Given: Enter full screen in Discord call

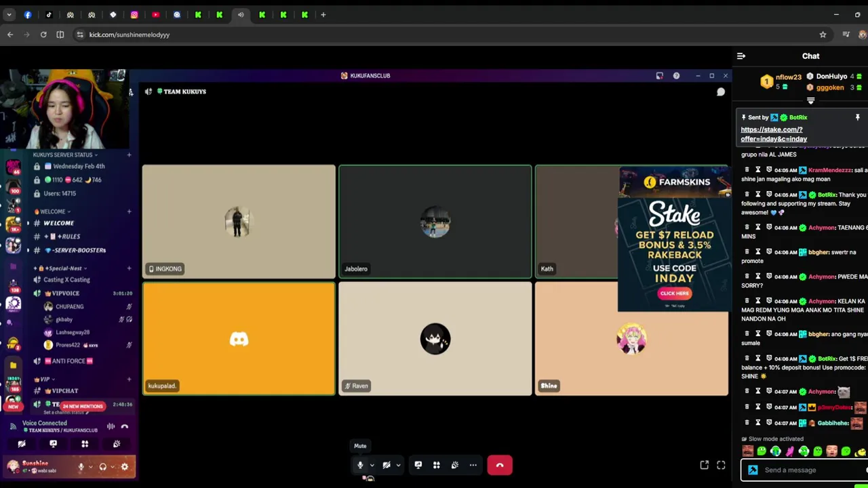Looking at the screenshot, I should (x=721, y=465).
